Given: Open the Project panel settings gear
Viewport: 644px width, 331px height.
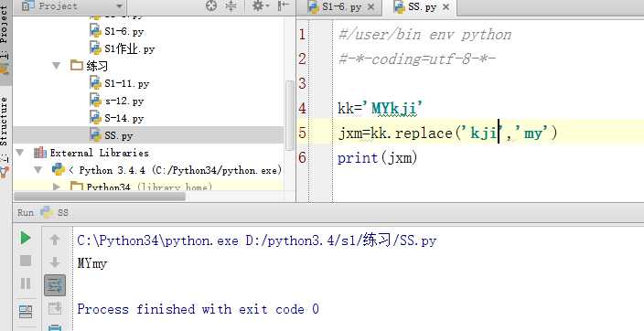Looking at the screenshot, I should tap(260, 5).
